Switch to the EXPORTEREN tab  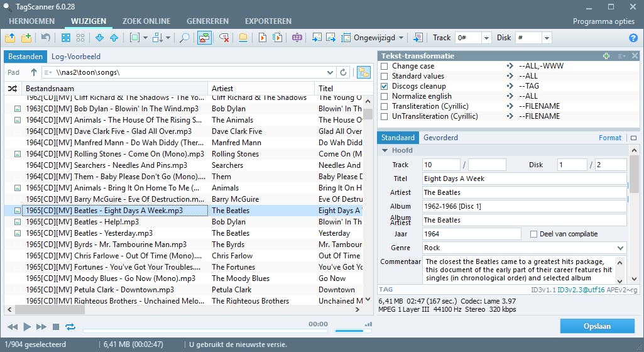(x=268, y=21)
